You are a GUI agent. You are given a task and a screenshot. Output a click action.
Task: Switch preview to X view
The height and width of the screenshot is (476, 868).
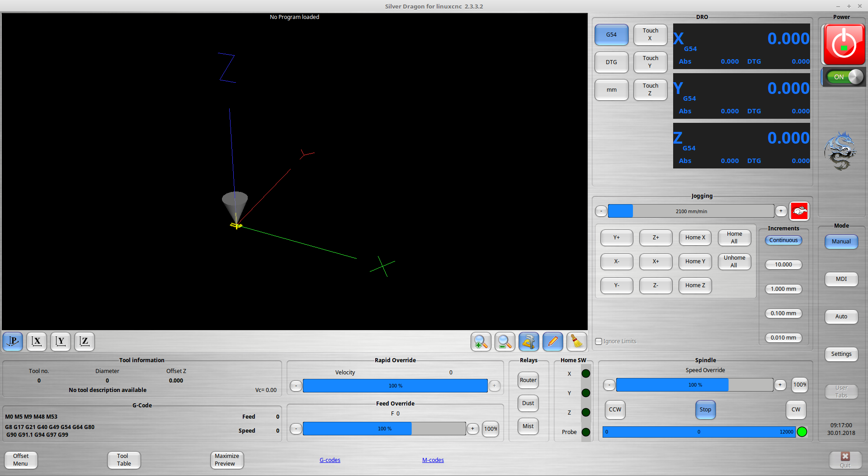coord(37,341)
